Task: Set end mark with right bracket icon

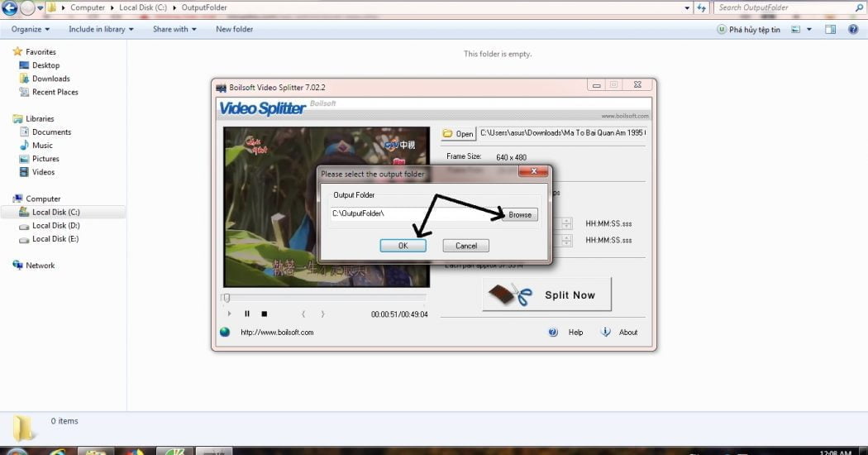Action: (x=322, y=314)
